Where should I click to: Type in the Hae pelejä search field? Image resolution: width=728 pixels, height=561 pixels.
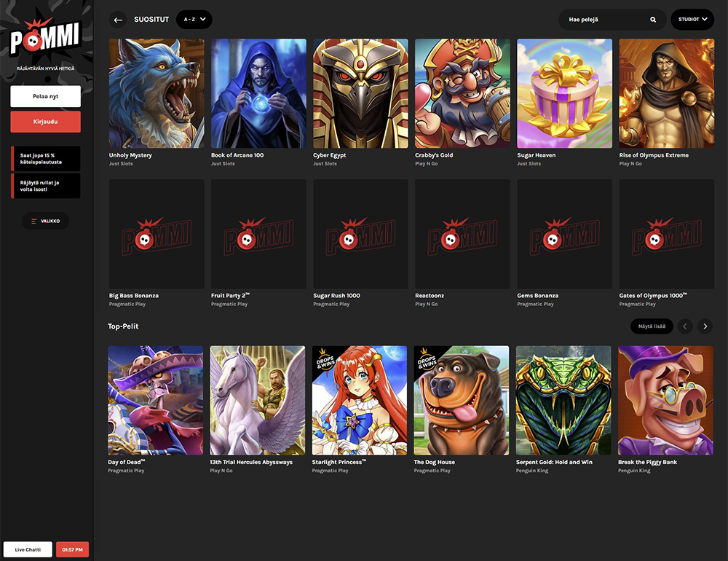point(604,20)
